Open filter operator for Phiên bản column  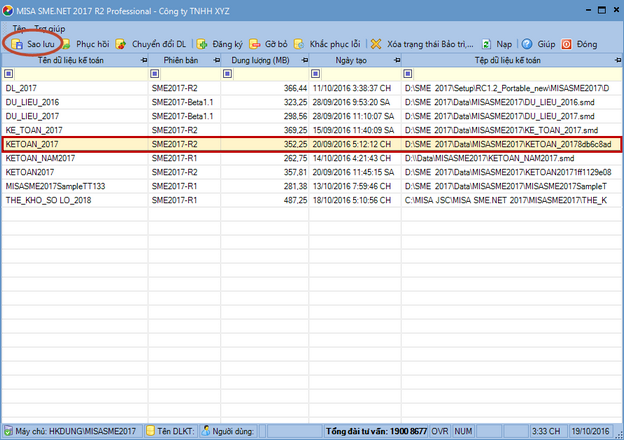[154, 74]
